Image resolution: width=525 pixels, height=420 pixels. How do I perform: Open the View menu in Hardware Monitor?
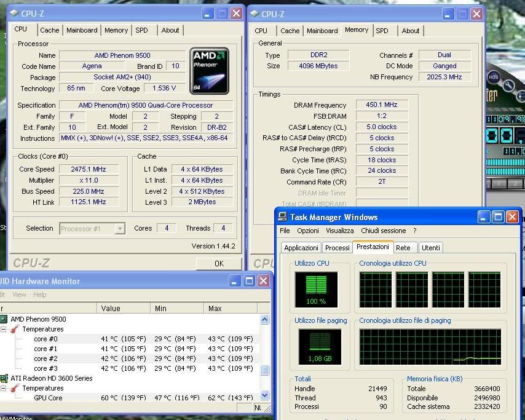[19, 295]
